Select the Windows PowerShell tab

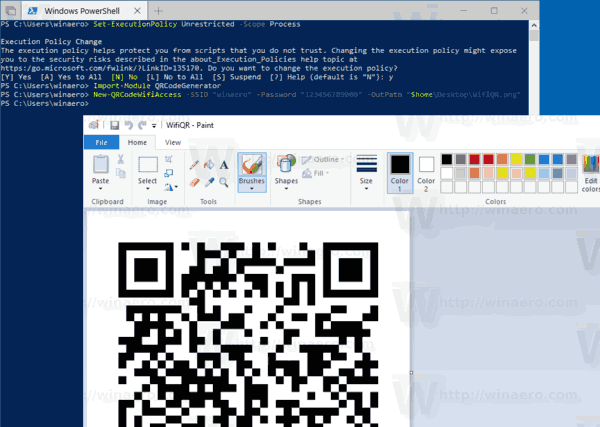pyautogui.click(x=82, y=11)
